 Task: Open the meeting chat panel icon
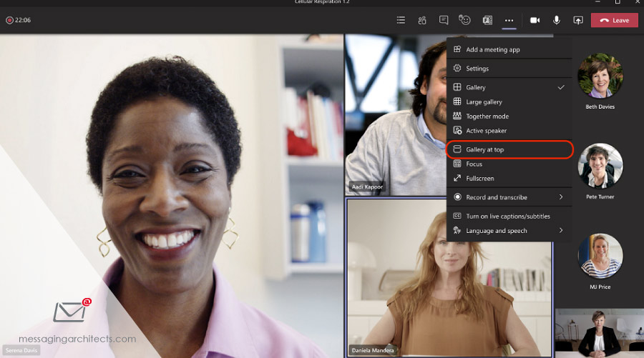point(444,20)
